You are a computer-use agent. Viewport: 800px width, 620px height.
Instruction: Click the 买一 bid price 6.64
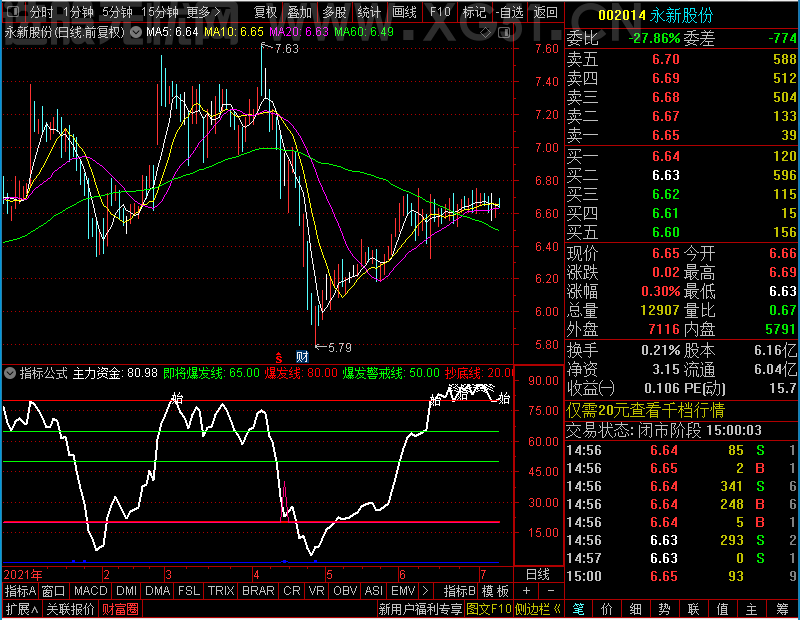pos(666,156)
